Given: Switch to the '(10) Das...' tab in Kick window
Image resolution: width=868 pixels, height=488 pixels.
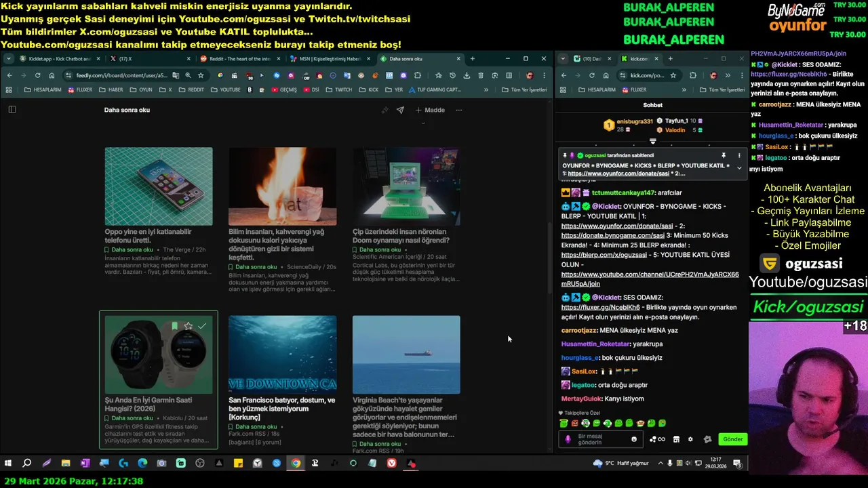Looking at the screenshot, I should 593,59.
